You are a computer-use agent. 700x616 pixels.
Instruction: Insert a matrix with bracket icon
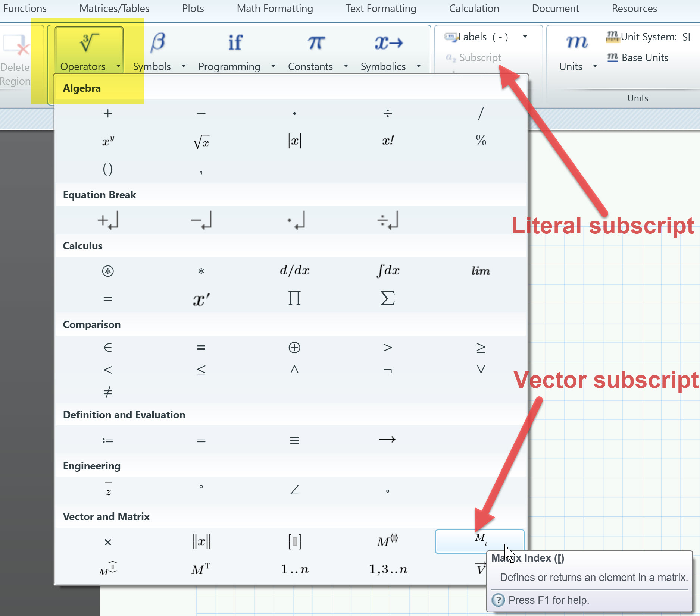tap(294, 541)
